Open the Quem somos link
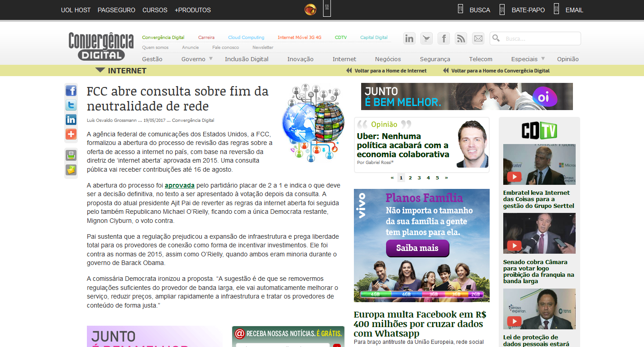 click(x=155, y=48)
